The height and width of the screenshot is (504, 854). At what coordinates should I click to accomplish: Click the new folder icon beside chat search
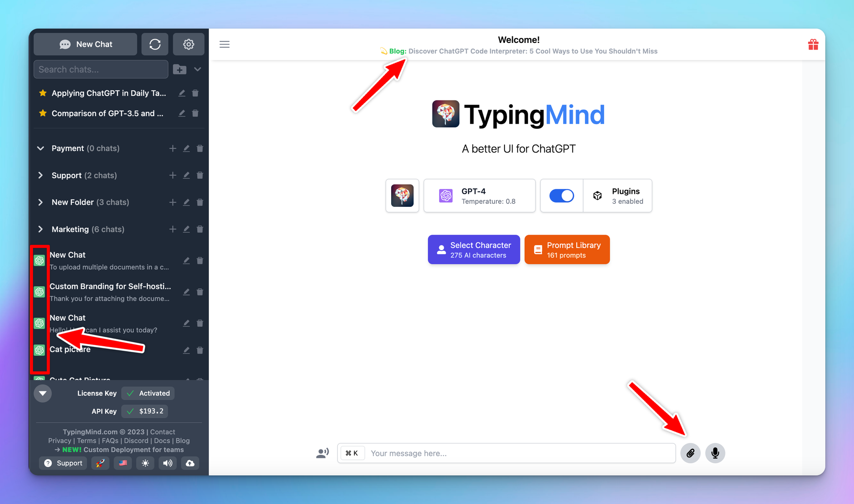click(x=180, y=69)
